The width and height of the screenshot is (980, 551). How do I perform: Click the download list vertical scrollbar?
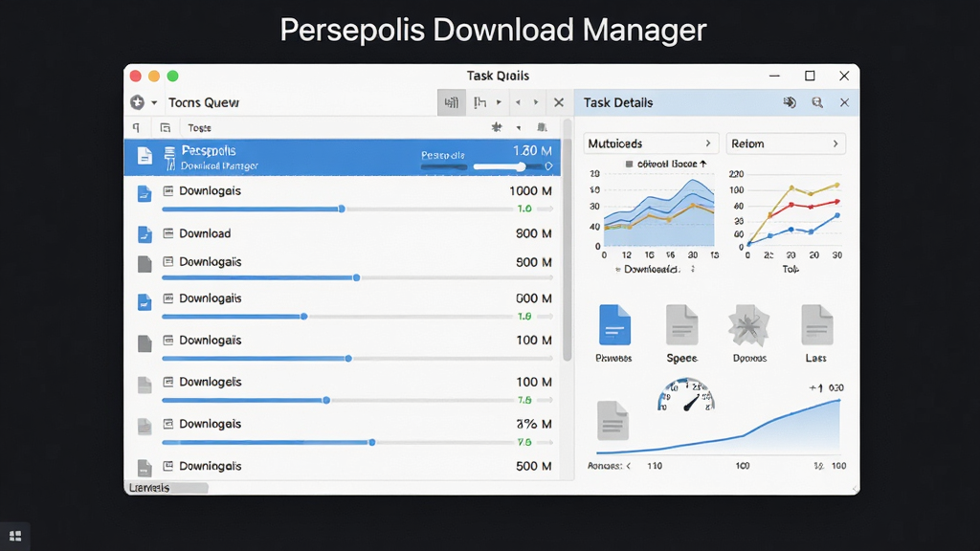tap(567, 241)
